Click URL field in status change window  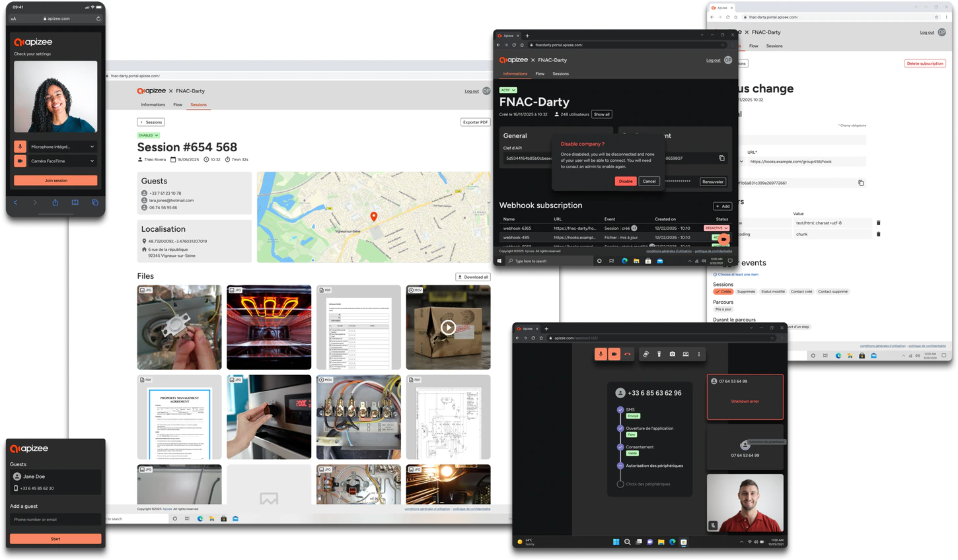[807, 162]
